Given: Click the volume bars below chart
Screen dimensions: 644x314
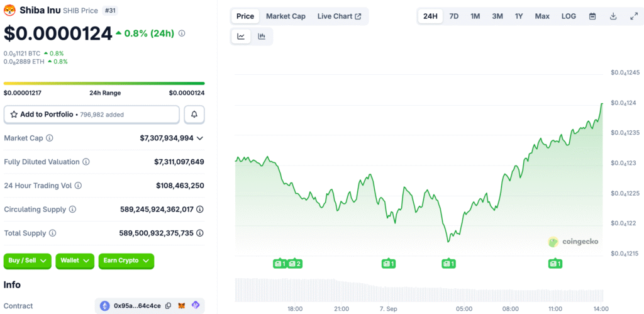Looking at the screenshot, I should click(x=419, y=289).
